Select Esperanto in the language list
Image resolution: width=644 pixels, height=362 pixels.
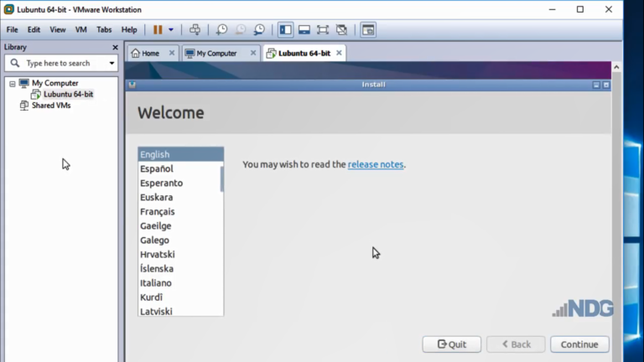[179, 183]
